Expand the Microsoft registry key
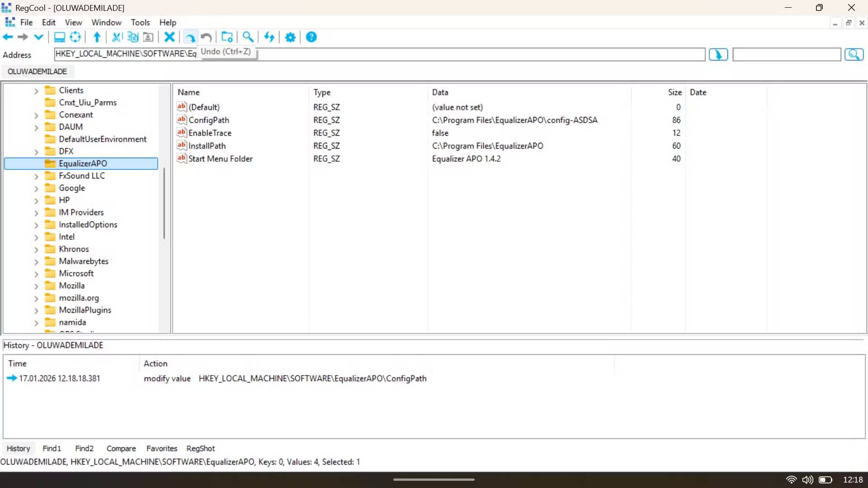The image size is (868, 488). coord(36,273)
